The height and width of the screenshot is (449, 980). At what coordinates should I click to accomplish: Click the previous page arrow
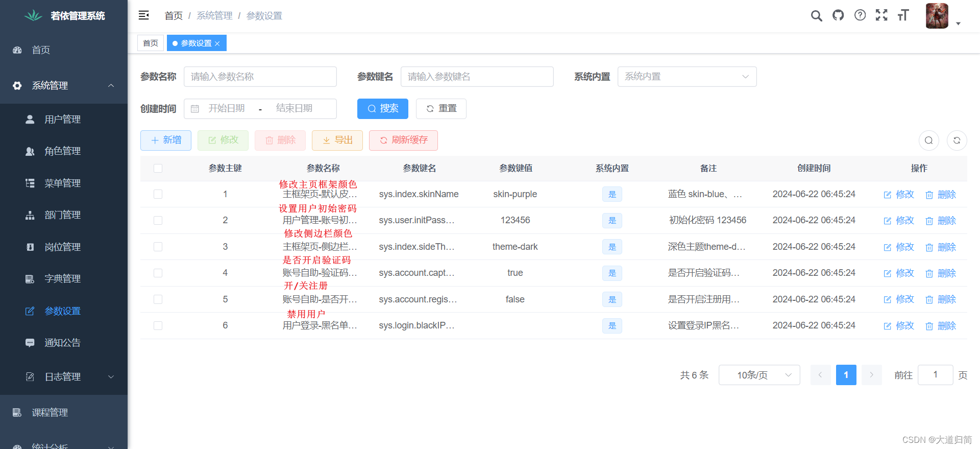[x=821, y=375]
